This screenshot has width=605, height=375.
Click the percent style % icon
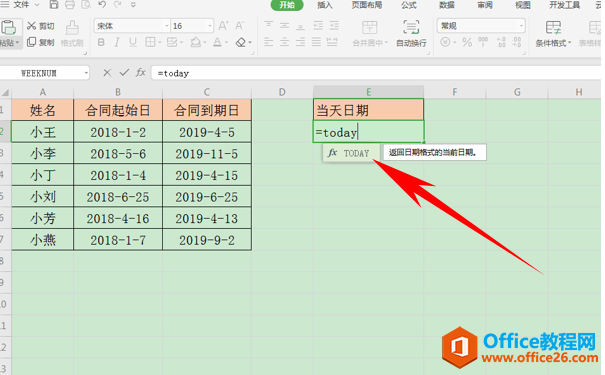(x=467, y=42)
